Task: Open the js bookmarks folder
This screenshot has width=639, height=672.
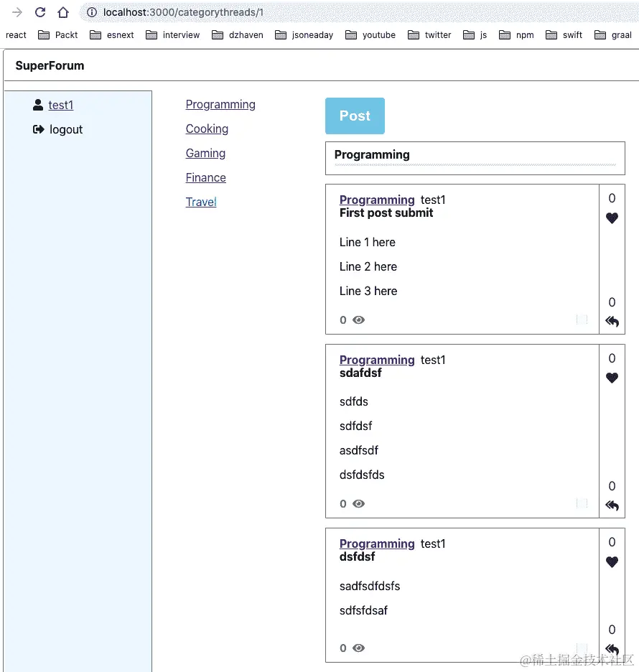Action: click(x=475, y=35)
